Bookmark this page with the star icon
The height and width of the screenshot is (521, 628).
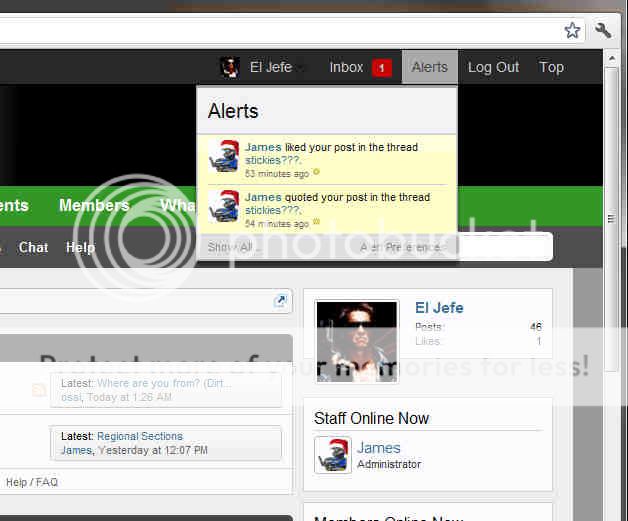coord(572,30)
